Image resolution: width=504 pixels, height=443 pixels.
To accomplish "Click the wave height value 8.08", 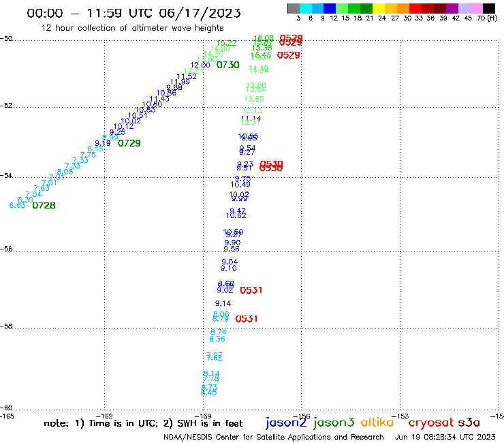I will 65,172.
